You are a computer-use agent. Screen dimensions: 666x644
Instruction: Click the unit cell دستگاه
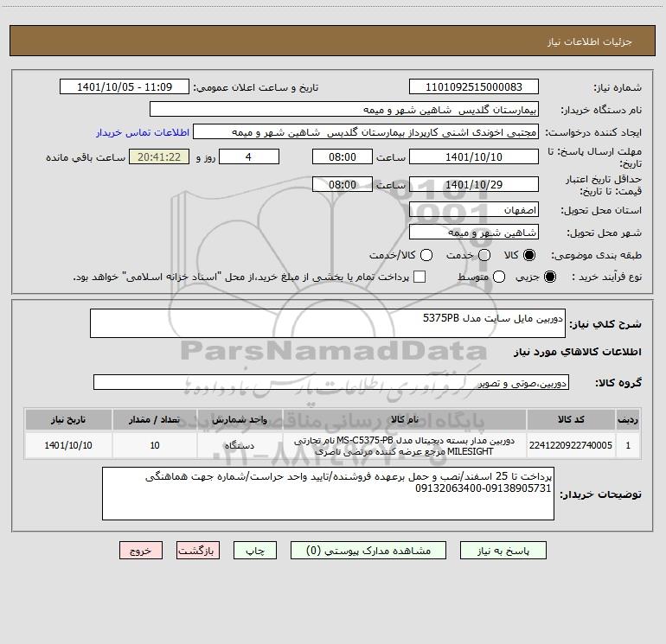[240, 445]
